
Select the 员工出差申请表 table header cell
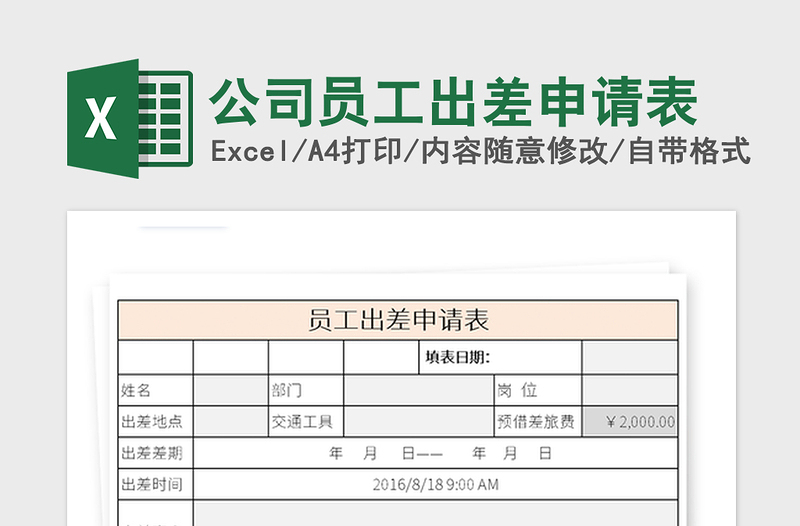[x=398, y=321]
